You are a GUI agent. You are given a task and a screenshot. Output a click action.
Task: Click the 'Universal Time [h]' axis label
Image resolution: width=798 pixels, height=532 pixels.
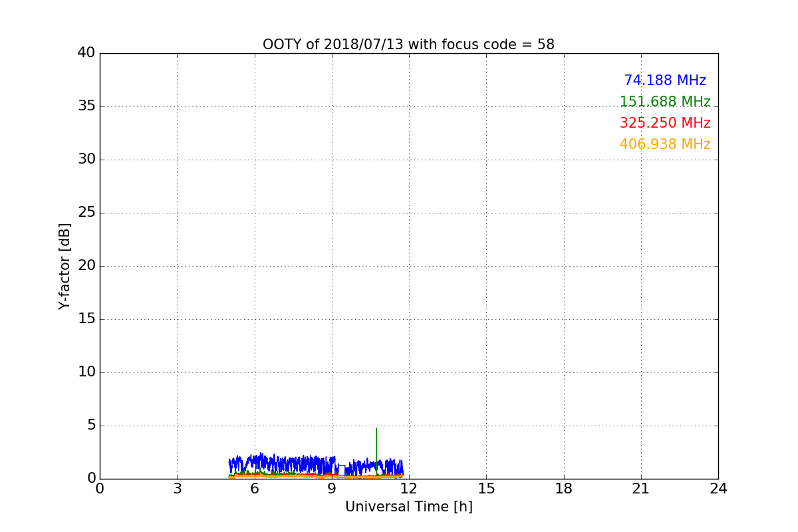(x=409, y=507)
